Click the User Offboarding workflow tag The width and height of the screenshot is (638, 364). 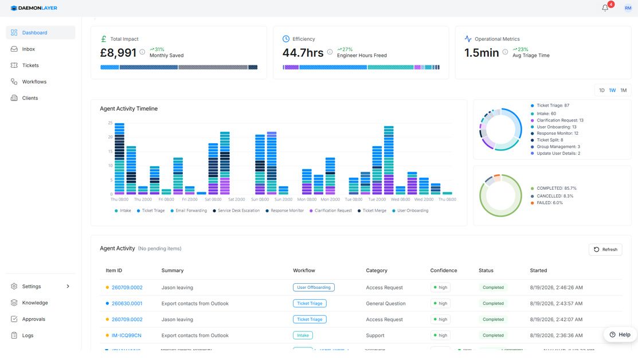(x=314, y=288)
